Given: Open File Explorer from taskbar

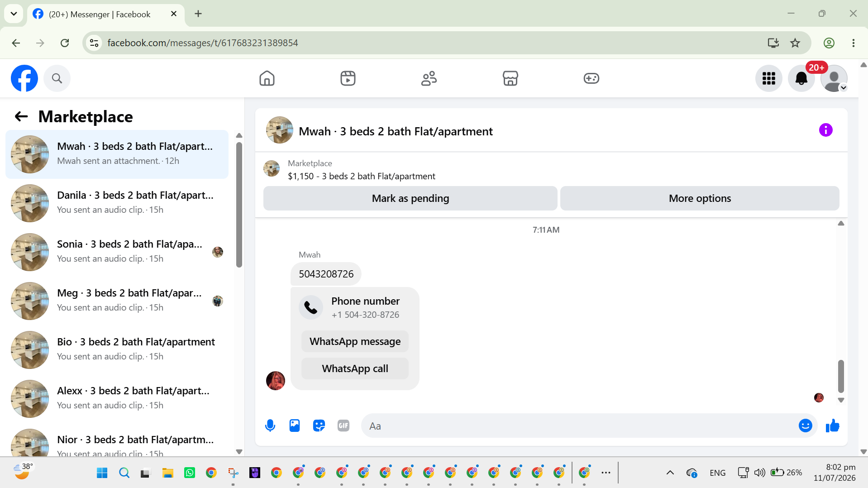Looking at the screenshot, I should [x=168, y=473].
